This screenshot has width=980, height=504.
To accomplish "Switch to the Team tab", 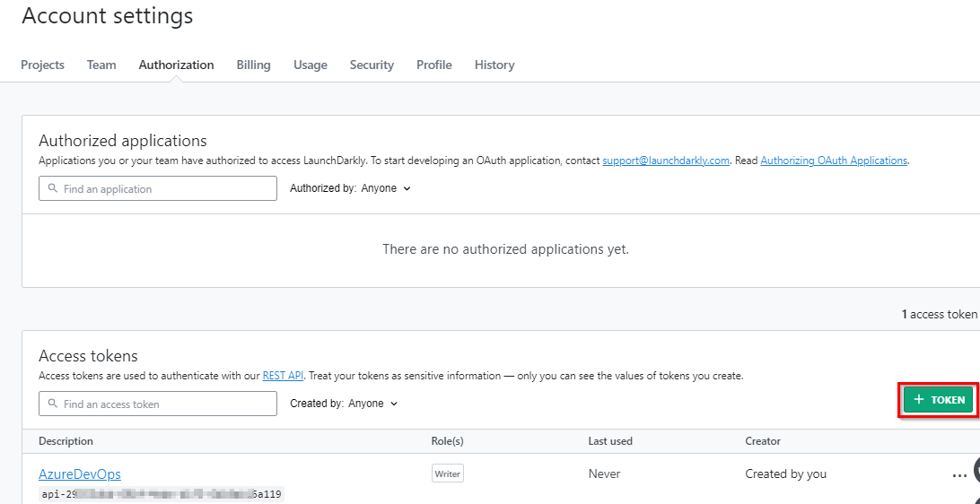I will point(101,65).
